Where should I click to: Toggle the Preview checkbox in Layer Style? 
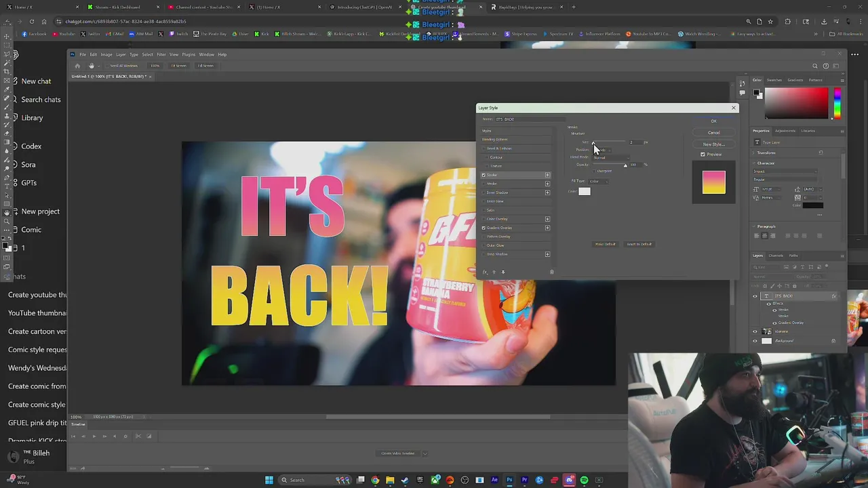pos(703,155)
